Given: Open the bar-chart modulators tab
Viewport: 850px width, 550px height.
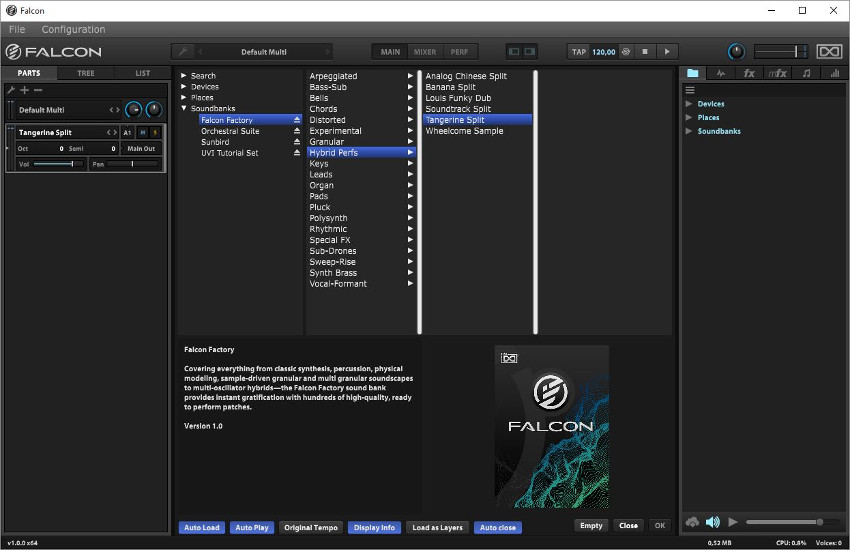Looking at the screenshot, I should (x=834, y=73).
